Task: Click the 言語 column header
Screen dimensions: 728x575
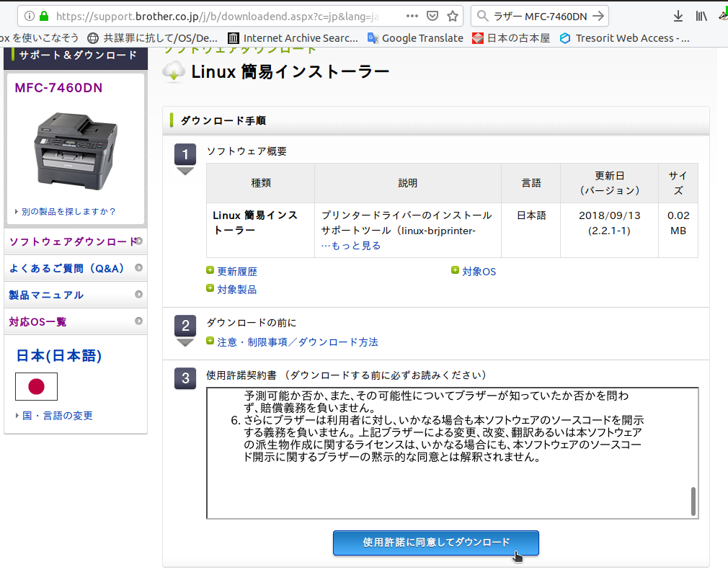Action: [531, 183]
